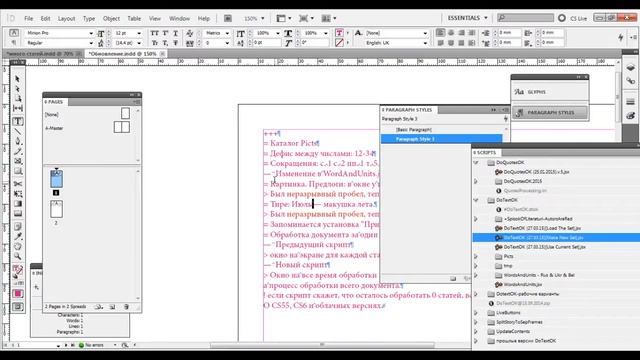Open the zoom level 150% dropdown
The height and width of the screenshot is (360, 640).
tap(262, 18)
